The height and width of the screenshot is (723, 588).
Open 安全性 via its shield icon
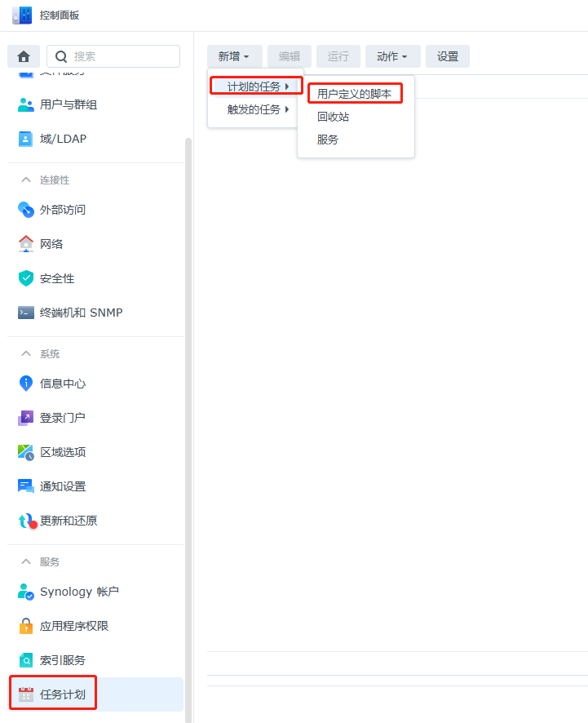point(26,278)
